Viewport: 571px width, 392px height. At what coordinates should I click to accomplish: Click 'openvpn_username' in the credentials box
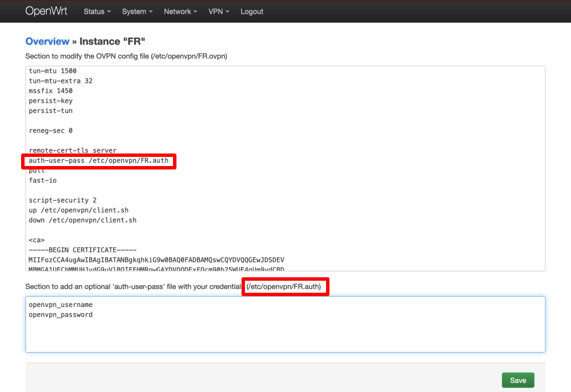[61, 305]
